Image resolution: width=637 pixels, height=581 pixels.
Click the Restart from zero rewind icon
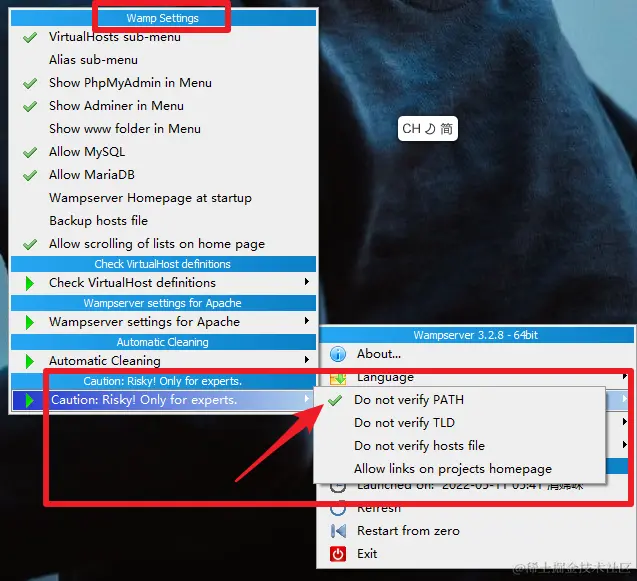[x=338, y=531]
